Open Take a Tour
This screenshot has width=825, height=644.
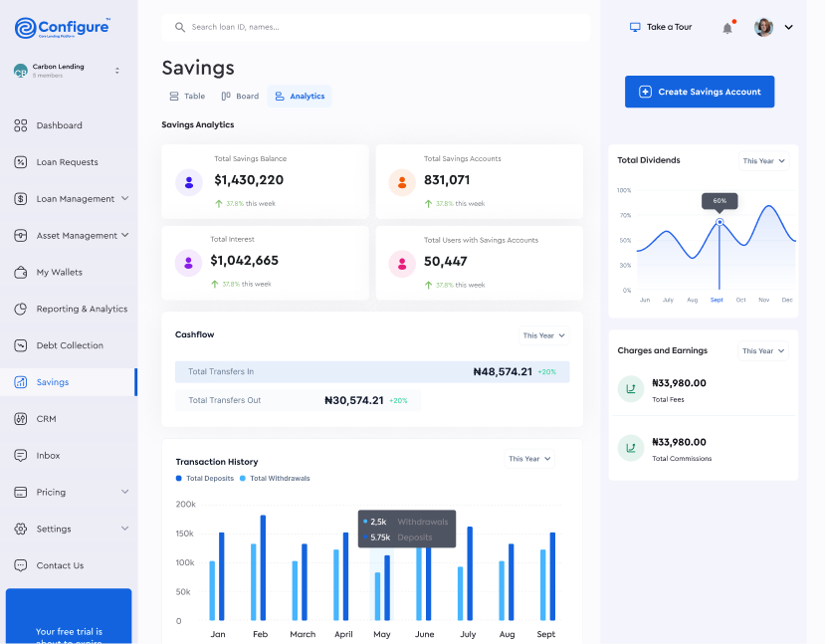(x=660, y=28)
